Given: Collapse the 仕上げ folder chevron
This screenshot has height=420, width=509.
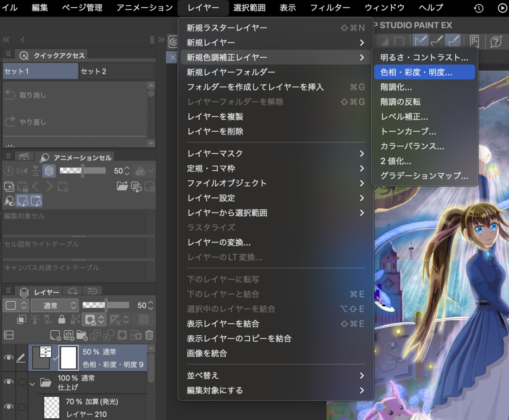Looking at the screenshot, I should pyautogui.click(x=32, y=384).
